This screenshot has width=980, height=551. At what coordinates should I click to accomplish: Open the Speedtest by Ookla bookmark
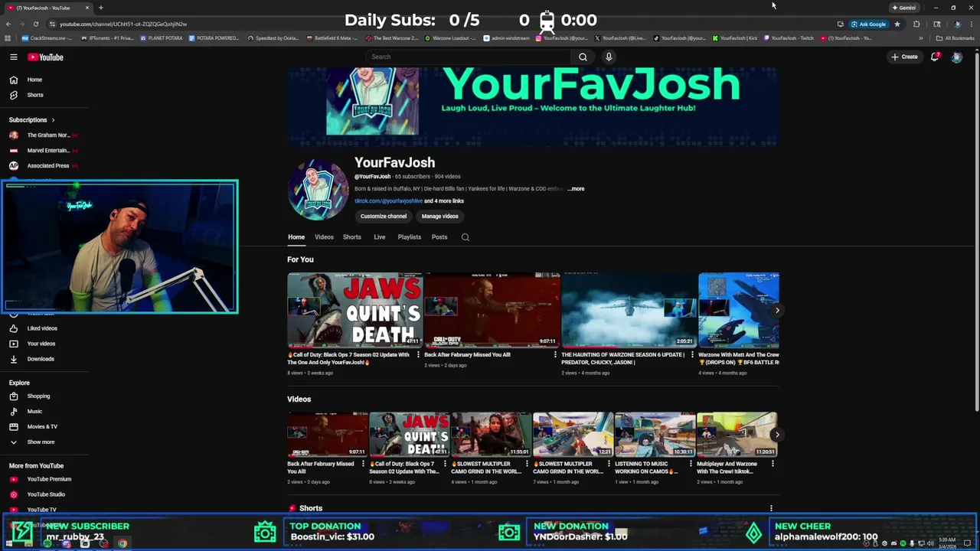[273, 38]
